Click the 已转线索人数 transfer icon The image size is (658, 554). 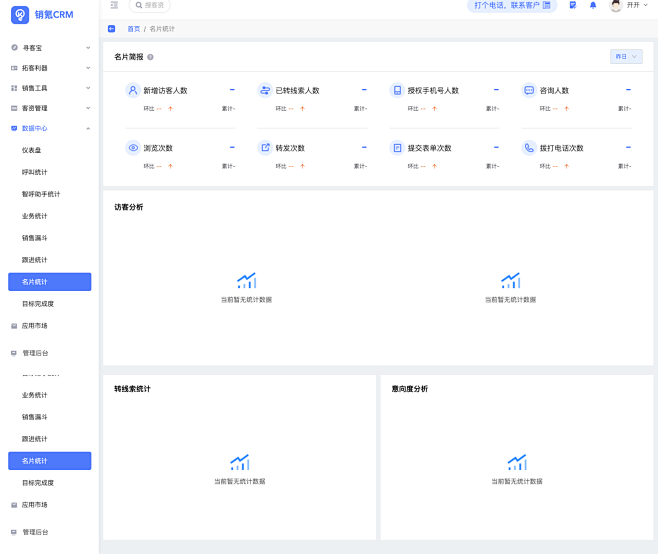click(265, 90)
